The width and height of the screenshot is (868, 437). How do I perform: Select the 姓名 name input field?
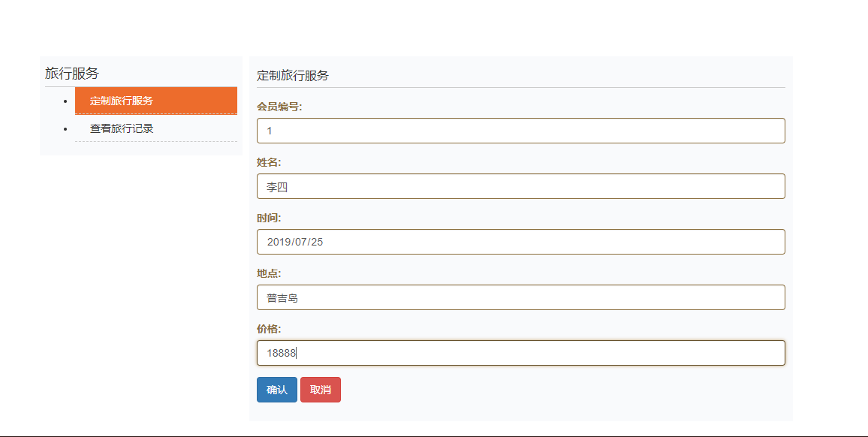click(x=521, y=186)
